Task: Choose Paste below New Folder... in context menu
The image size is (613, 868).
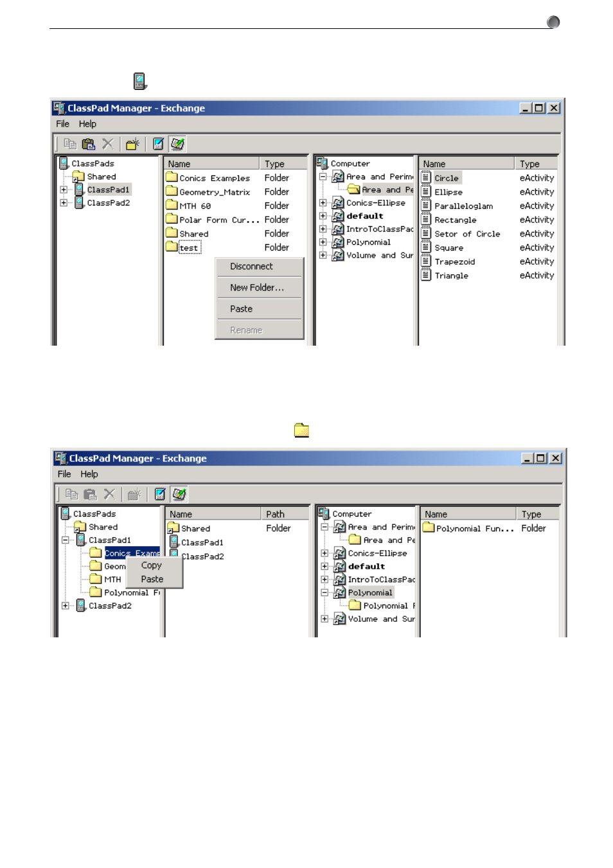Action: click(x=259, y=309)
